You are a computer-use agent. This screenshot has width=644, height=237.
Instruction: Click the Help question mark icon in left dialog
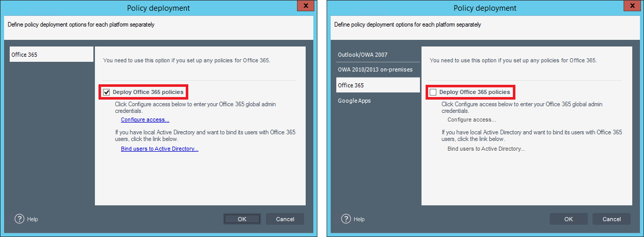pyautogui.click(x=19, y=219)
